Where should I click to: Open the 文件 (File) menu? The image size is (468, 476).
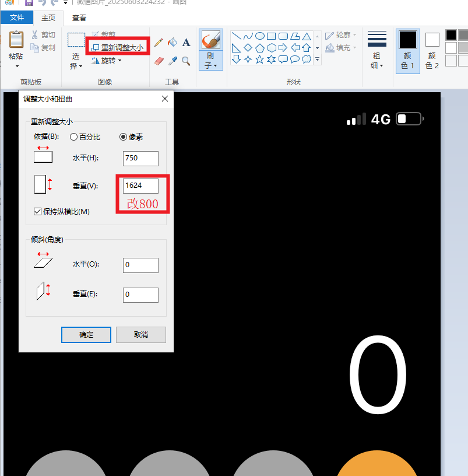pos(17,17)
